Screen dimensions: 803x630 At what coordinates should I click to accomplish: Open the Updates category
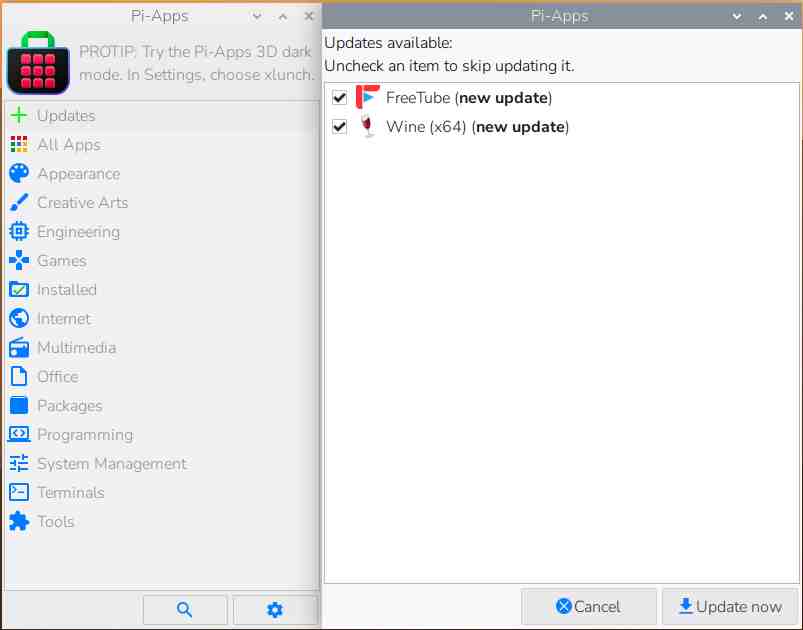tap(66, 116)
